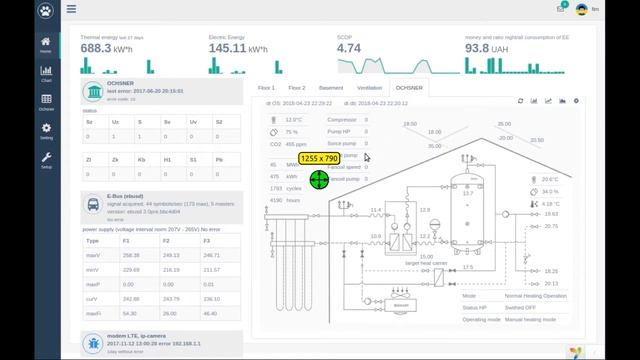
Task: Show the area chart view in the panel toolbar
Action: 562,101
